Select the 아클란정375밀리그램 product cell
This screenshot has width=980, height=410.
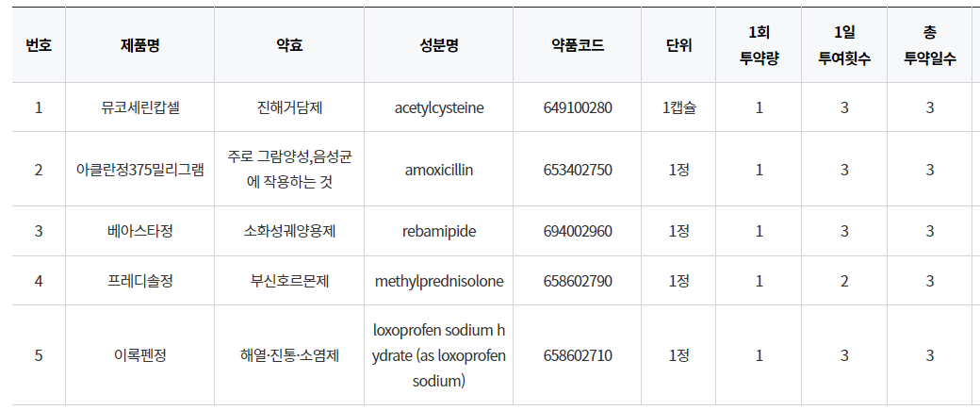tap(140, 170)
